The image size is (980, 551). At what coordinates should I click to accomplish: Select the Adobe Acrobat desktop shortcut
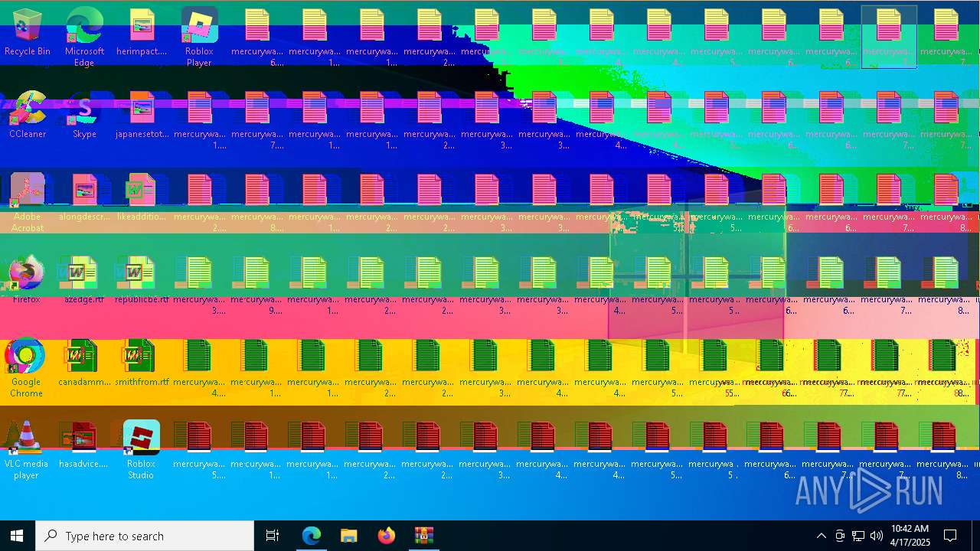[28, 202]
